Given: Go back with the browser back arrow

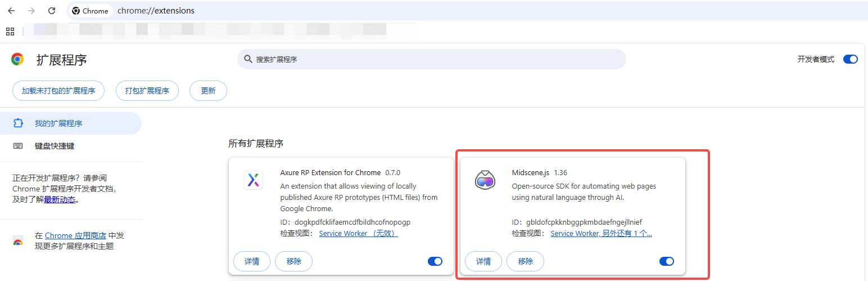Looking at the screenshot, I should (x=11, y=11).
